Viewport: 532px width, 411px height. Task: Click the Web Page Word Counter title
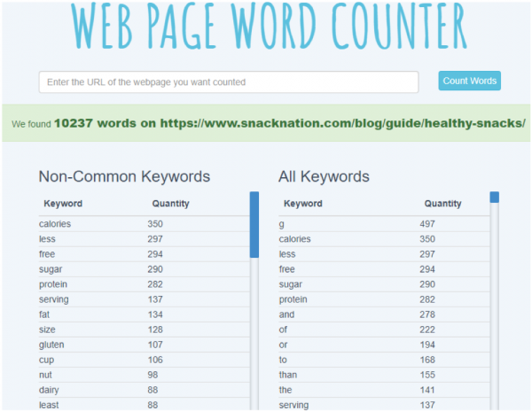coord(269,26)
